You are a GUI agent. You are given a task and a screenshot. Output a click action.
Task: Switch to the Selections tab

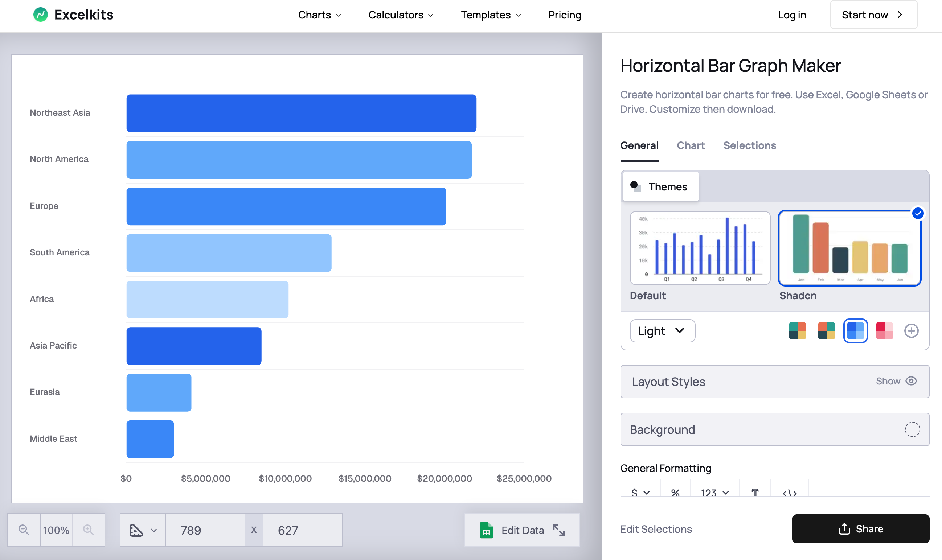point(749,146)
